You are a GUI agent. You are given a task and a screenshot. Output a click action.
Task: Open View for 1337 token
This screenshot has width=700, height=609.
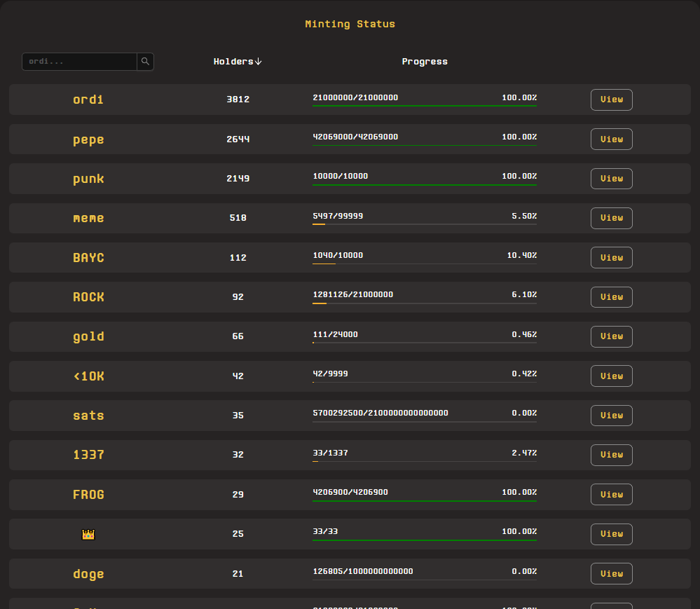(612, 455)
